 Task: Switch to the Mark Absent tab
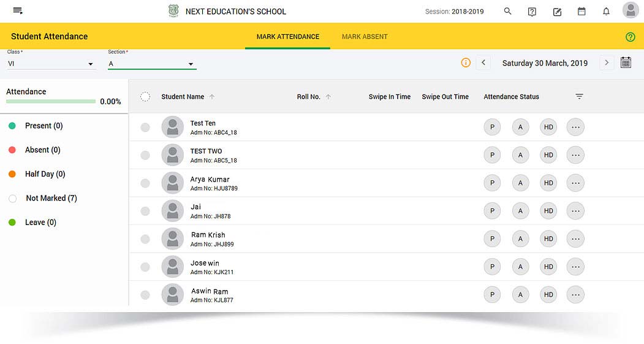click(365, 37)
